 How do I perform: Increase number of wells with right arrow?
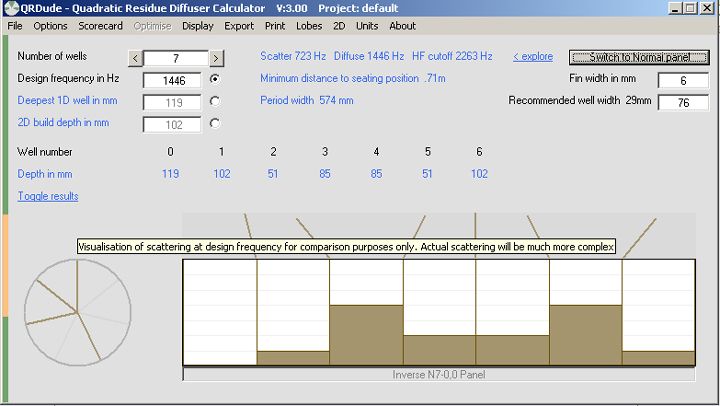pos(216,58)
